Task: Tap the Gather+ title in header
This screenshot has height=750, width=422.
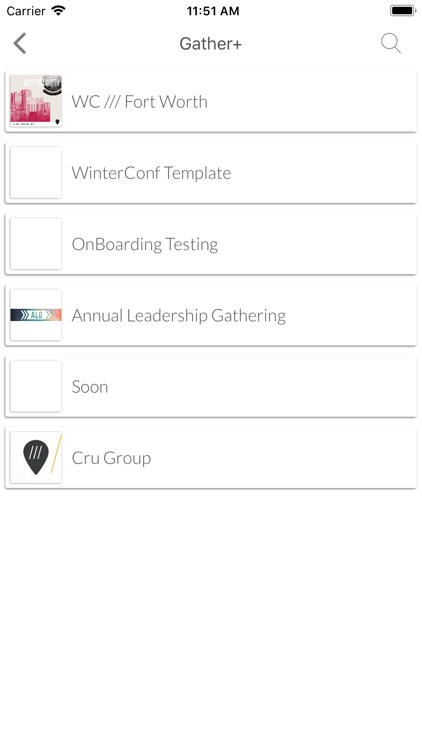Action: pos(211,44)
